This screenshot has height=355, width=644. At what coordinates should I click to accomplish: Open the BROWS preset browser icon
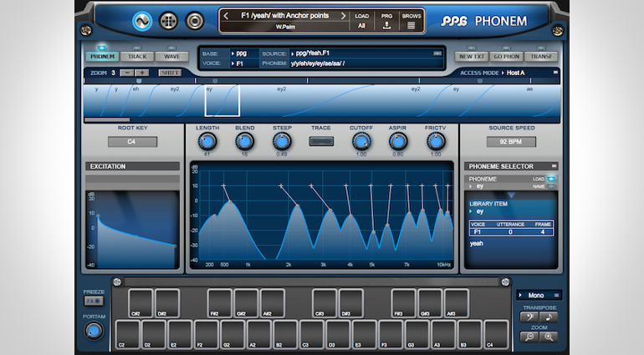point(411,25)
